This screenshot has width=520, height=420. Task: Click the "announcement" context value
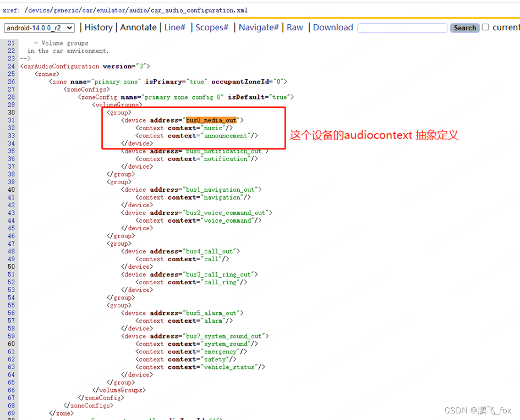[x=226, y=136]
